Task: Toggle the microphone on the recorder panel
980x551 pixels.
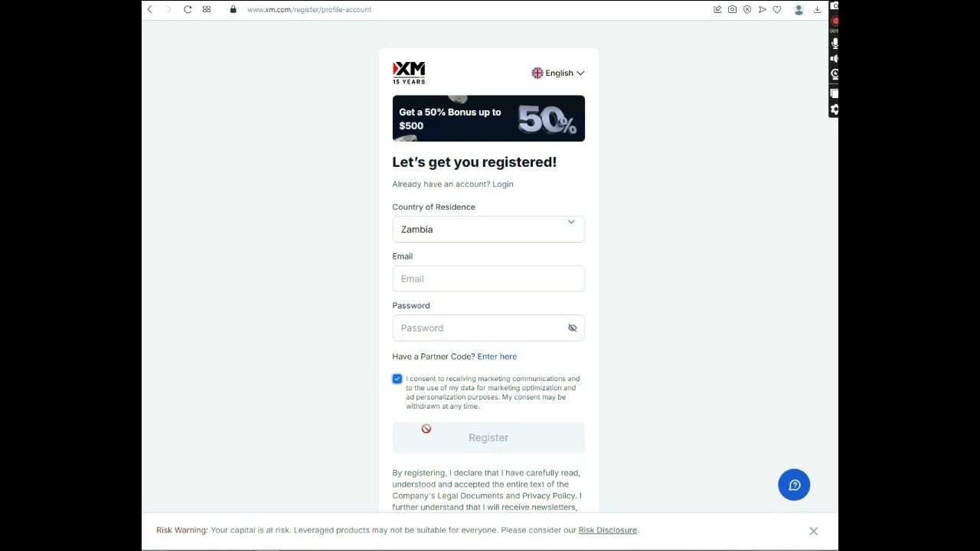Action: pyautogui.click(x=835, y=44)
